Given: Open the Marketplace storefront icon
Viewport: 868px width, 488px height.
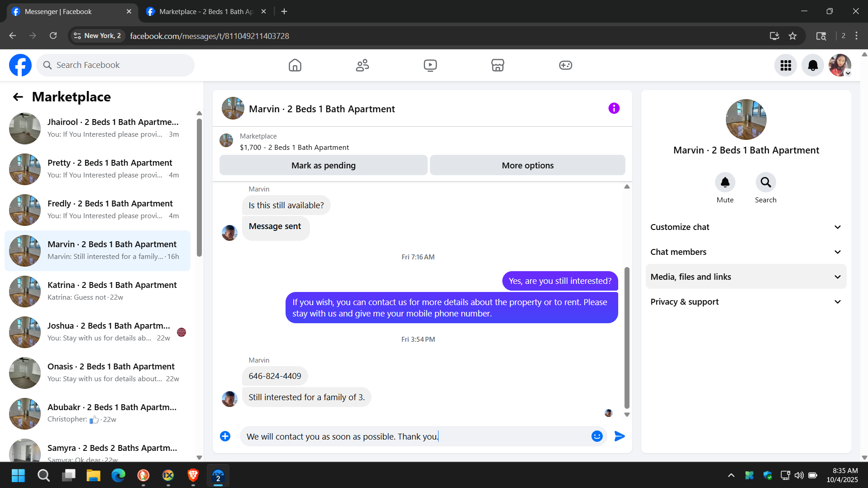Looking at the screenshot, I should (x=498, y=65).
